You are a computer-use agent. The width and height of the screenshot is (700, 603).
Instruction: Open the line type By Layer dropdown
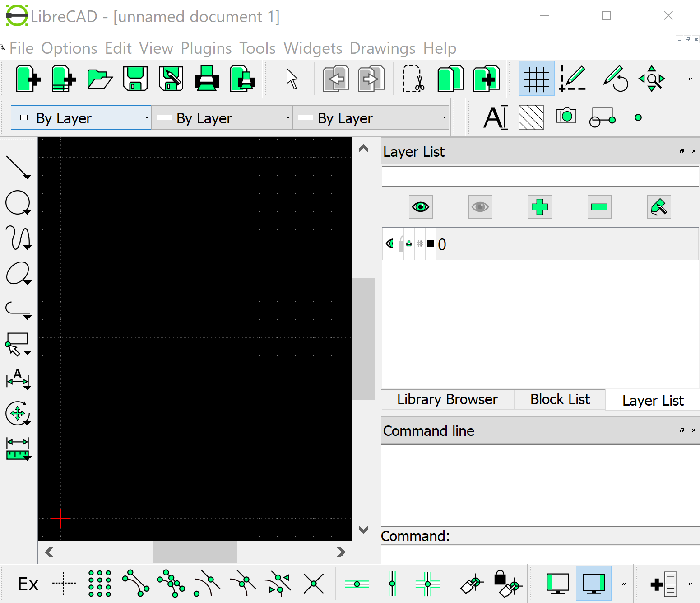pos(371,117)
